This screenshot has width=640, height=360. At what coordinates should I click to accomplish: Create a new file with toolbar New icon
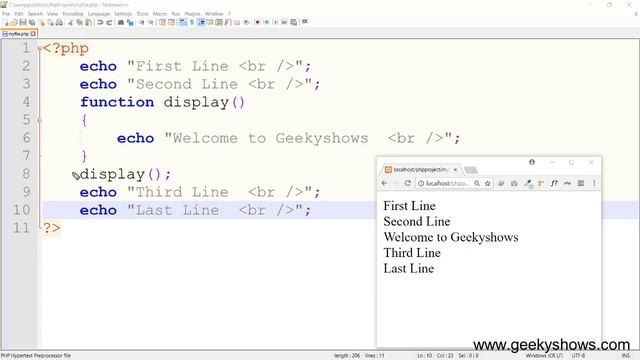(7, 22)
